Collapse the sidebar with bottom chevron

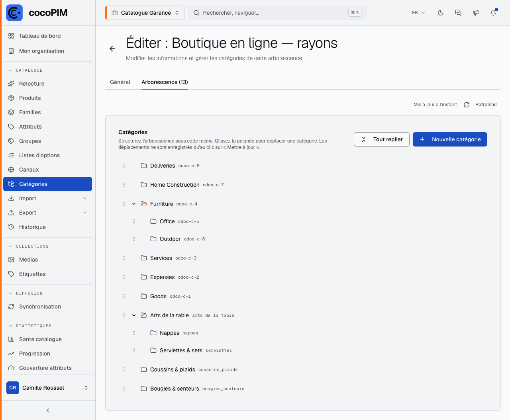click(48, 410)
